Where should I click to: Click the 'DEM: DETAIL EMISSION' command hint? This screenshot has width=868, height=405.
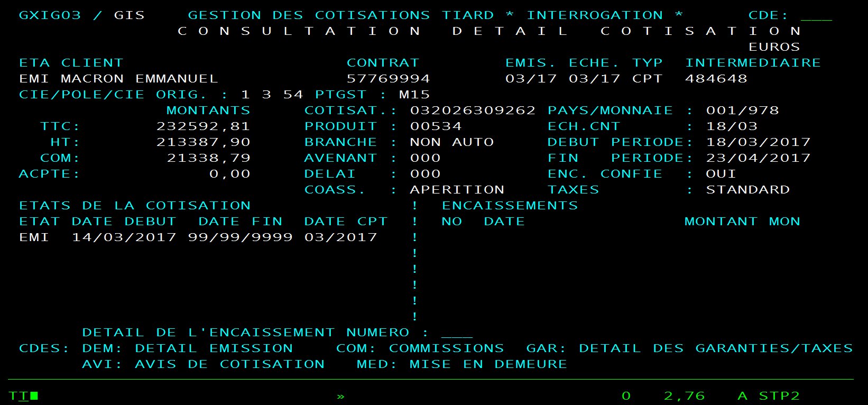[x=187, y=348]
